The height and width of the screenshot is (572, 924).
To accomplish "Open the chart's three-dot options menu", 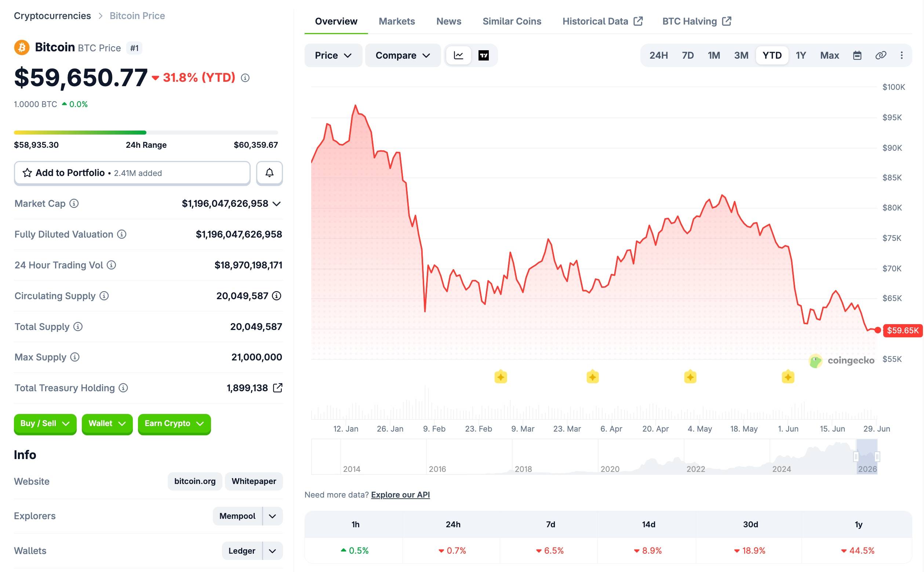I will 902,56.
